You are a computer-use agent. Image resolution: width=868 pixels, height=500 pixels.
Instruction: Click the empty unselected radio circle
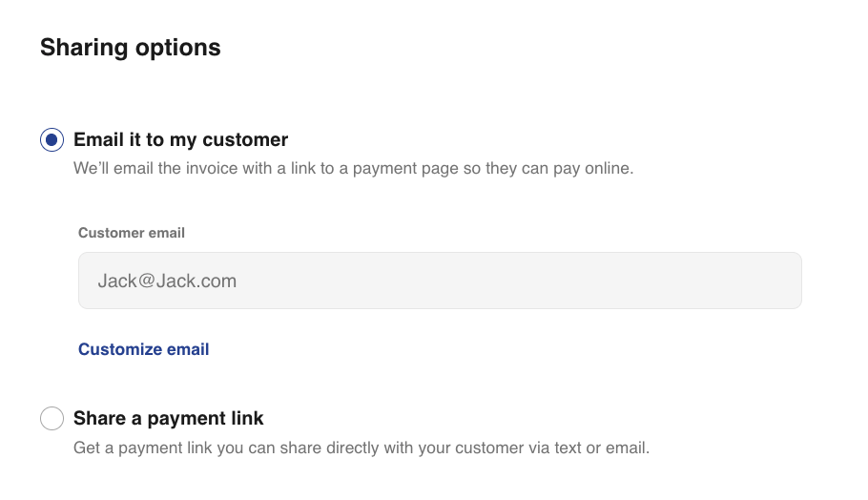coord(52,419)
